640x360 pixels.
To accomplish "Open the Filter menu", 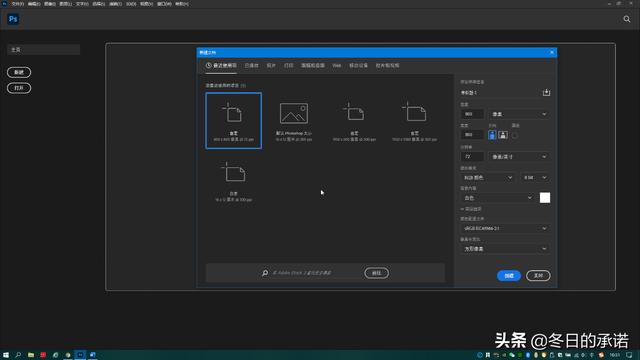I will point(115,4).
